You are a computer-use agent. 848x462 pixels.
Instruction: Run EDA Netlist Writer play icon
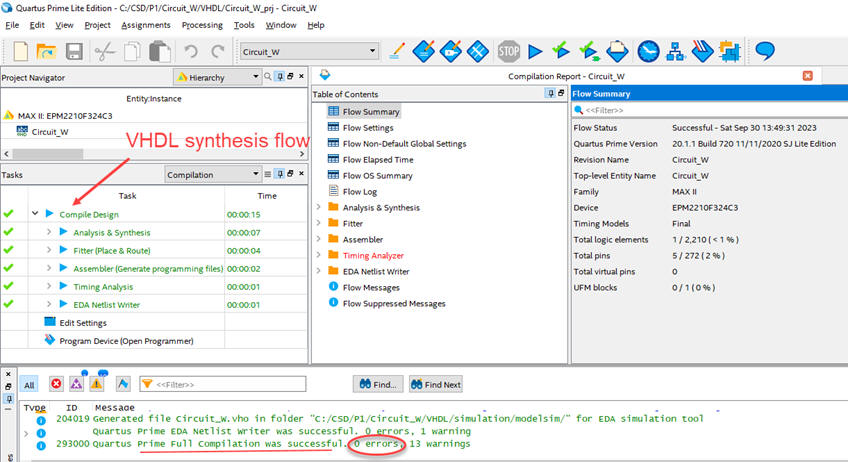(x=63, y=304)
